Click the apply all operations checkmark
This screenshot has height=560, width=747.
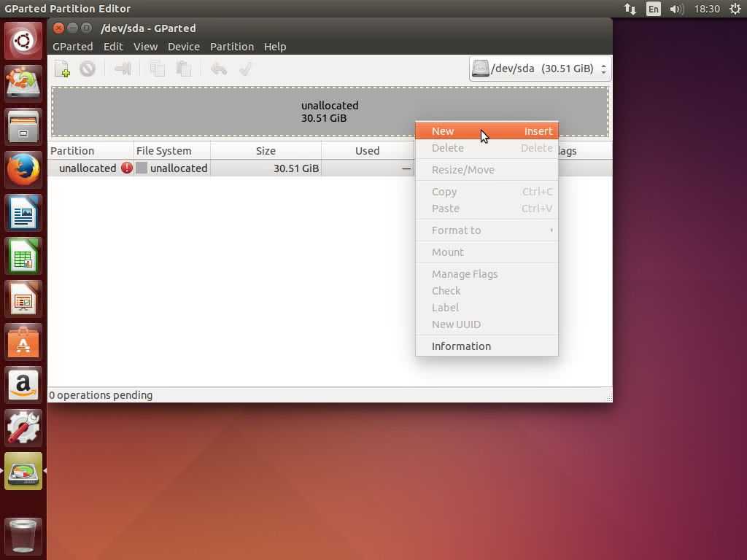coord(246,69)
